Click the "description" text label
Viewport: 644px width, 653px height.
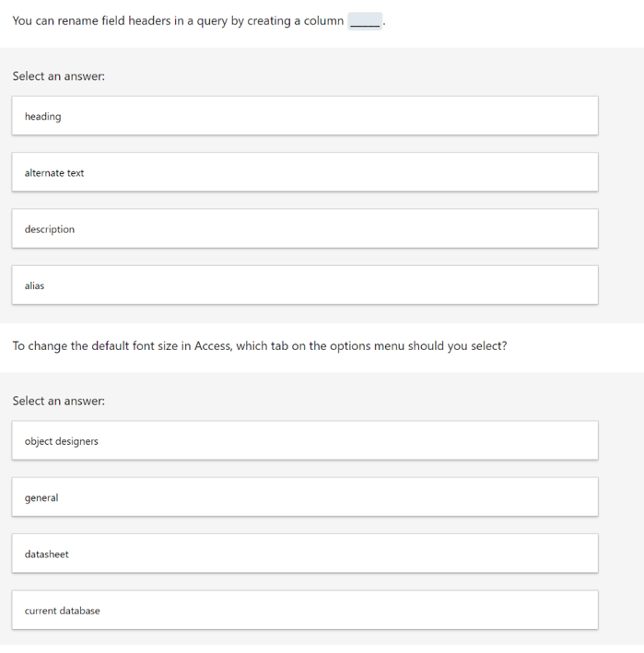pos(50,229)
